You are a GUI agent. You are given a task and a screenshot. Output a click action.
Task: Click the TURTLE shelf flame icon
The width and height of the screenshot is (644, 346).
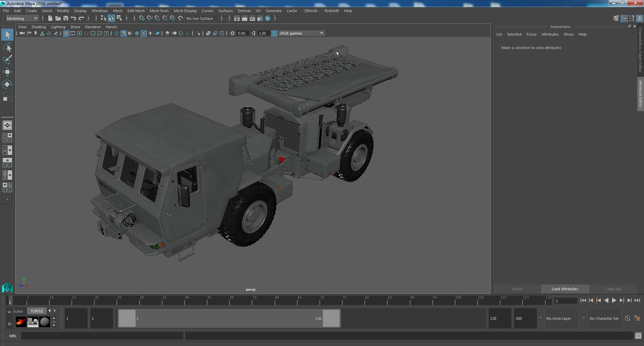(21, 322)
